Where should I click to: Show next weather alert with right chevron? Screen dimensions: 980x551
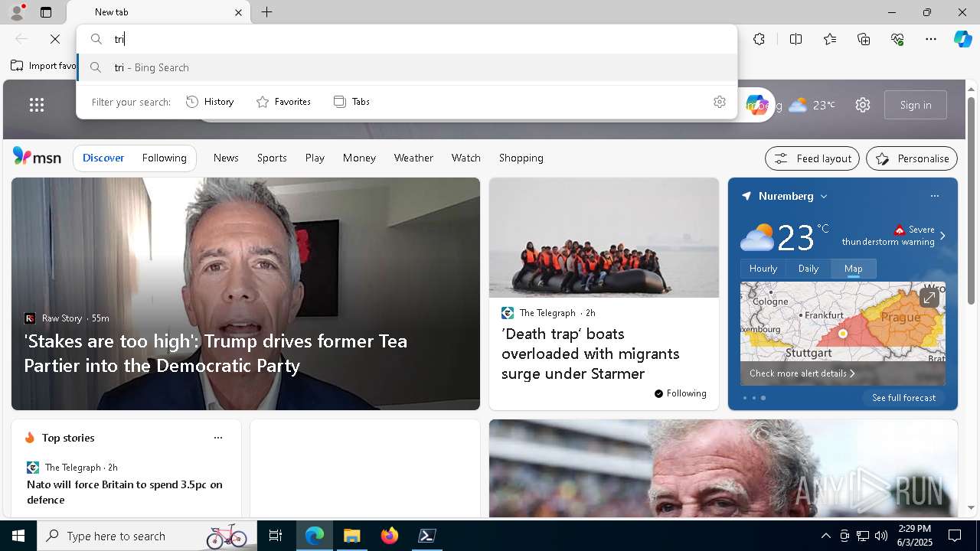tap(942, 236)
